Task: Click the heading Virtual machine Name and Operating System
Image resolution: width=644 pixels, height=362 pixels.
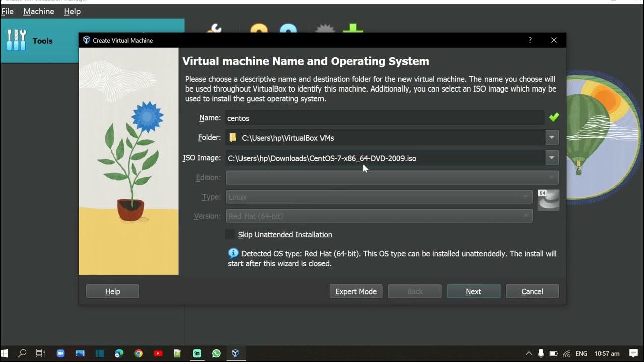Action: click(x=305, y=61)
